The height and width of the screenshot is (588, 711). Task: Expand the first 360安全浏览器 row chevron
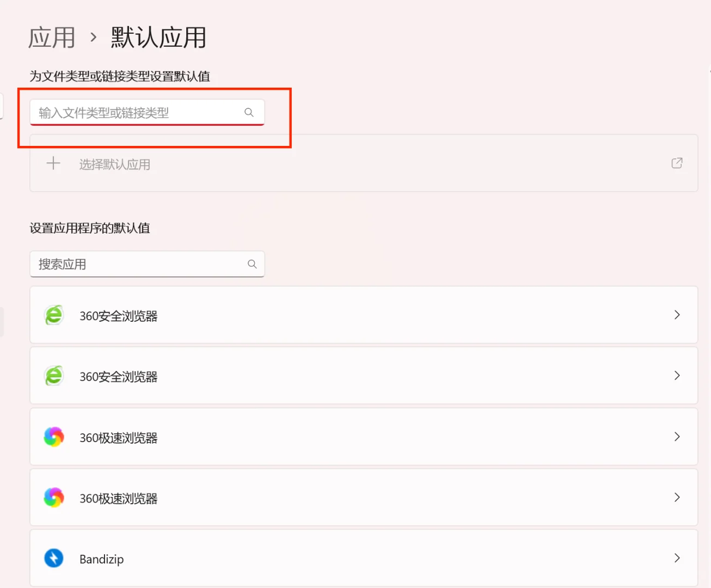[677, 315]
